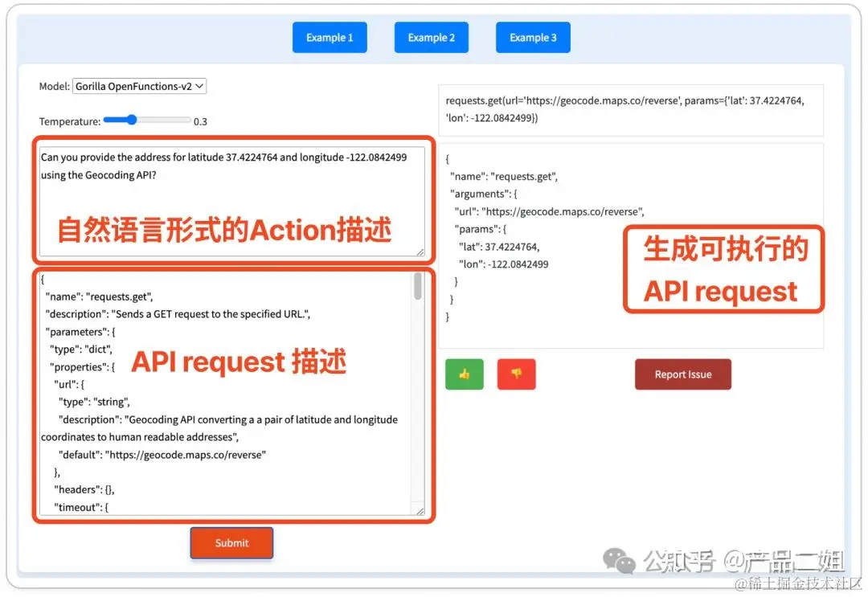This screenshot has width=868, height=597.
Task: Click the "url": geocode line in output JSON
Action: pyautogui.click(x=549, y=212)
